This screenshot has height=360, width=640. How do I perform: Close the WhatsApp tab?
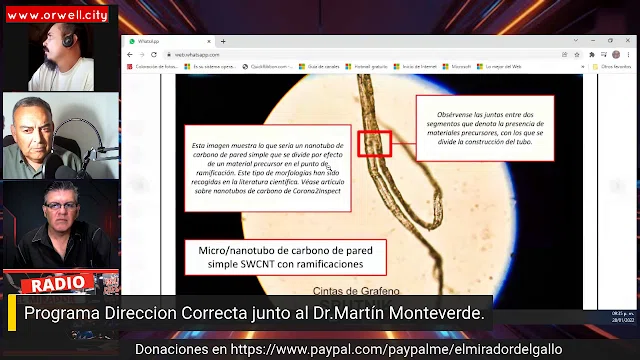coord(209,41)
